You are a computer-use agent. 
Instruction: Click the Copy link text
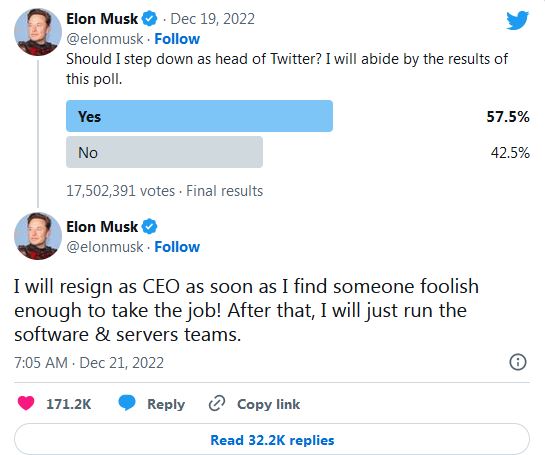[268, 404]
